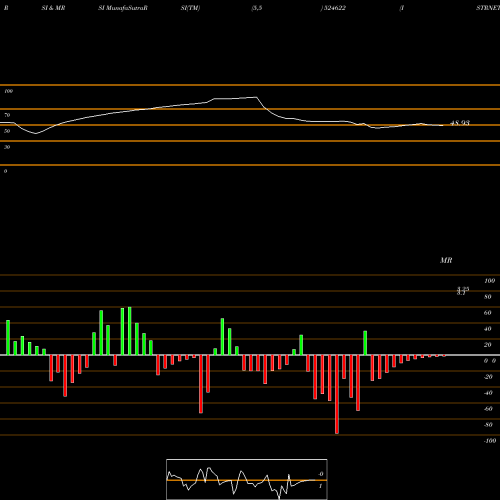
Task: Click the ')524622' code in header
Action: tap(333, 8)
